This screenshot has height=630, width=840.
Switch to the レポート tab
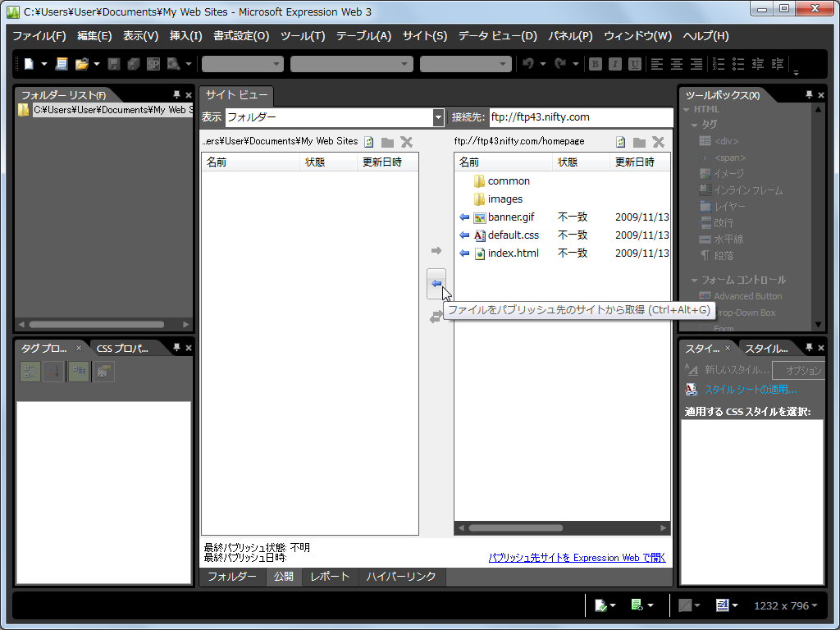(x=330, y=577)
